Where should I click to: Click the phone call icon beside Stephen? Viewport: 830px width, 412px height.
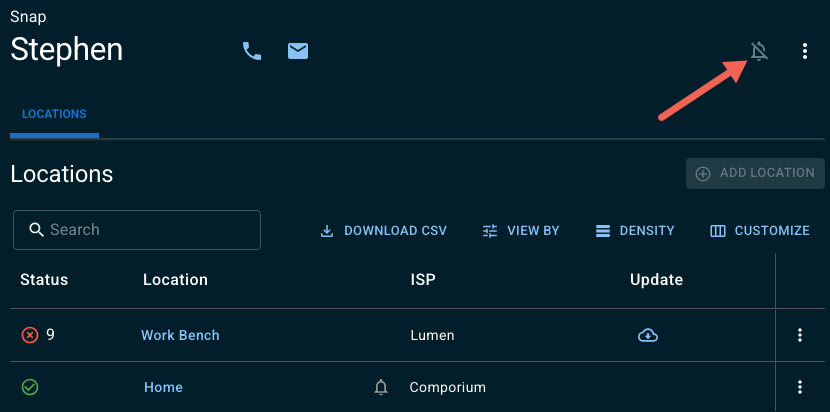[252, 51]
